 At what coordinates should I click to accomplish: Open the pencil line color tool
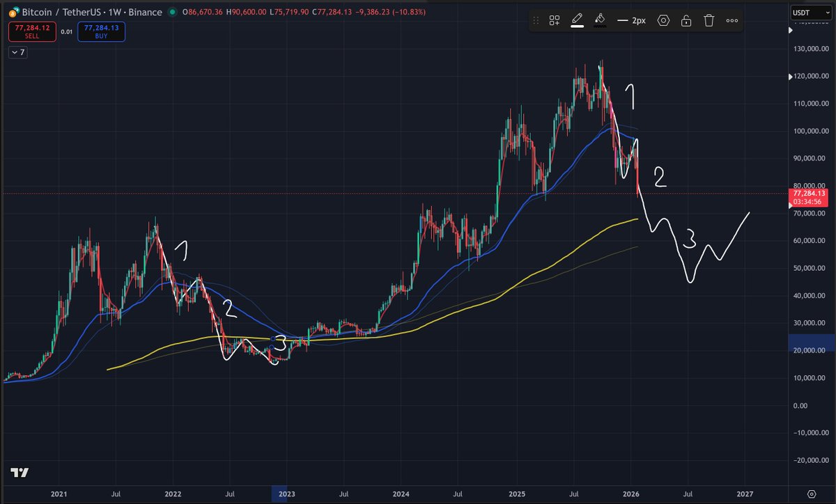click(x=578, y=21)
